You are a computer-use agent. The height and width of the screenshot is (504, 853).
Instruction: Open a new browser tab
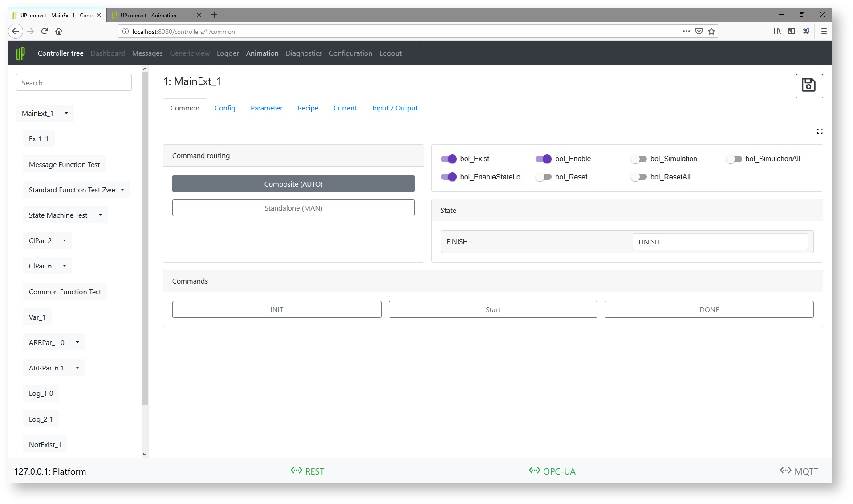pos(214,15)
